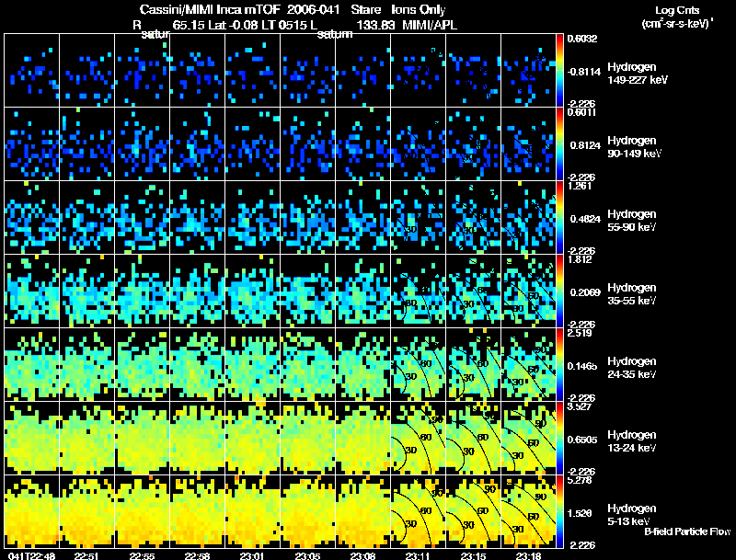
Task: Select the Hydrogen 35-55 keV label
Action: (632, 294)
